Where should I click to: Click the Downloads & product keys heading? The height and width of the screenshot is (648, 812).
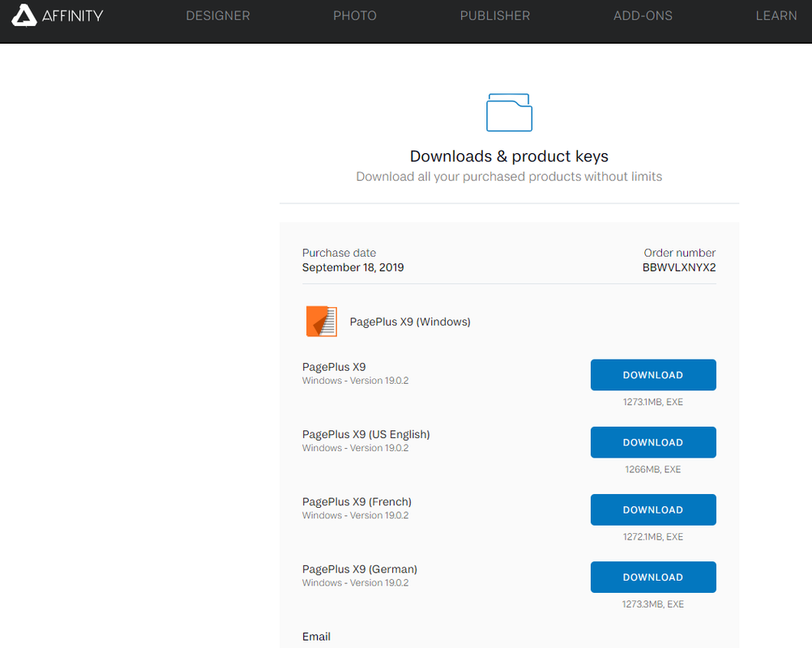509,156
